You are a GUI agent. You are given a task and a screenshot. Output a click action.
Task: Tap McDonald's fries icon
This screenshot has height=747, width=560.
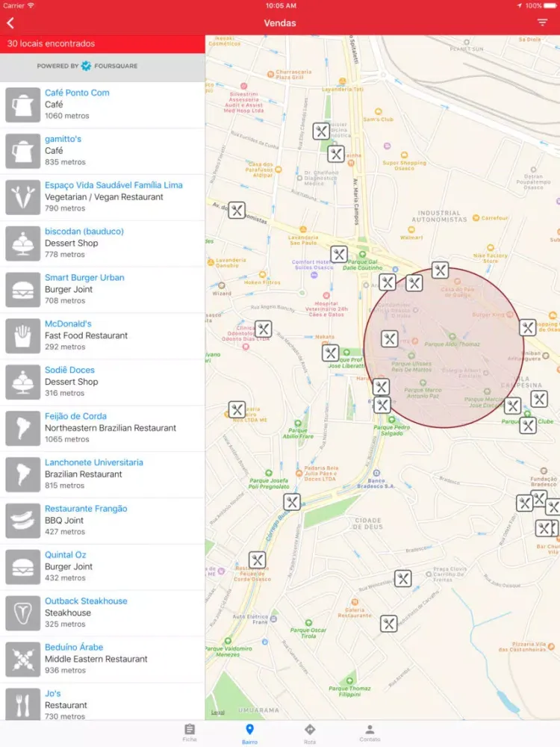coord(23,336)
